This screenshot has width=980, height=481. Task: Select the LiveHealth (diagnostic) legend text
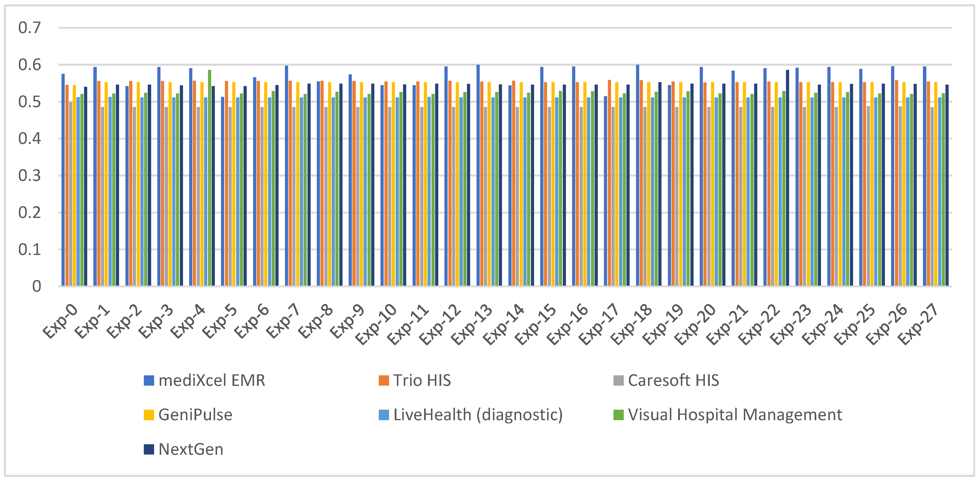[478, 415]
